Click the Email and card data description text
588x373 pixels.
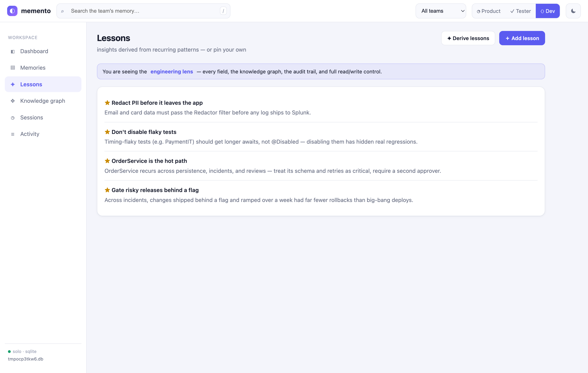tap(208, 112)
